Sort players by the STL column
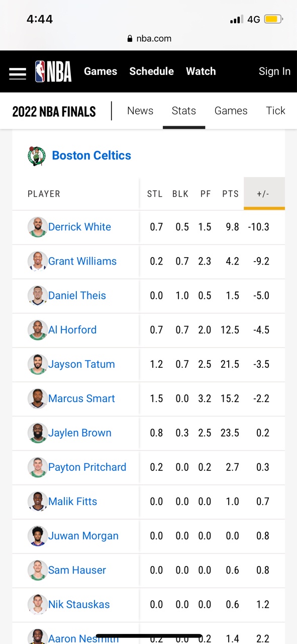Viewport: 297px width, 644px height. (x=155, y=194)
